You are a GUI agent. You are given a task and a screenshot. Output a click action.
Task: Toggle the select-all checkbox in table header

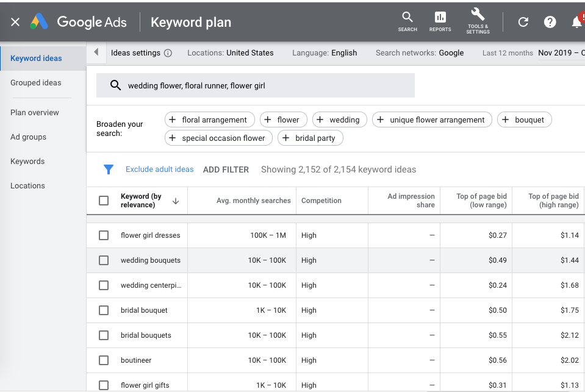click(104, 201)
